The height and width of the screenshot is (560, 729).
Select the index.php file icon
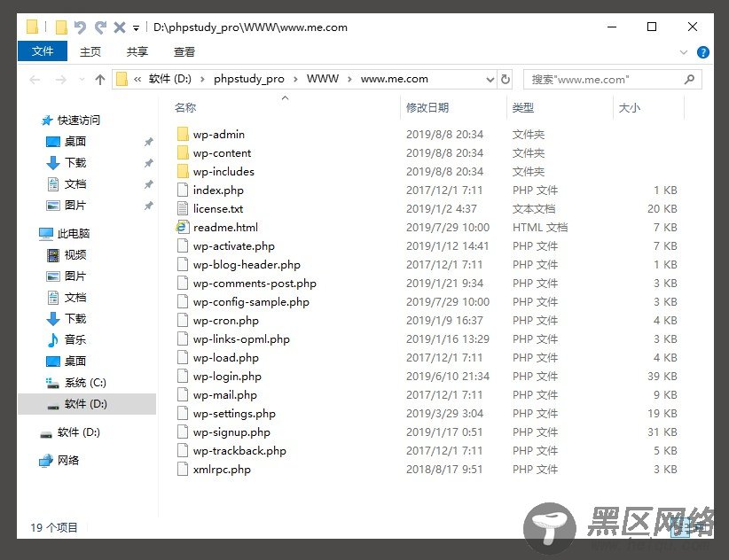coord(183,190)
